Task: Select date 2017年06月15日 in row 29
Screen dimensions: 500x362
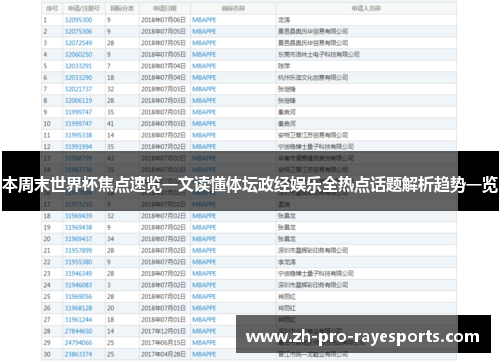Action: click(163, 343)
